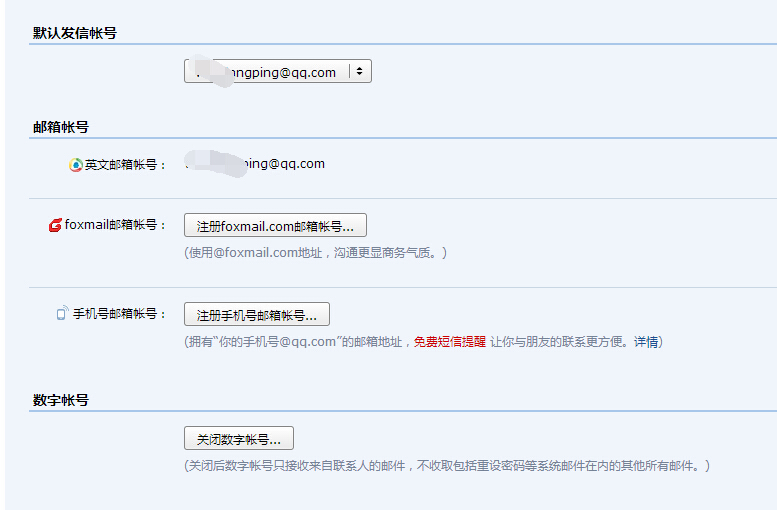Viewport: 777px width, 510px height.
Task: Click the dropdown arrow stepper icon
Action: 360,71
